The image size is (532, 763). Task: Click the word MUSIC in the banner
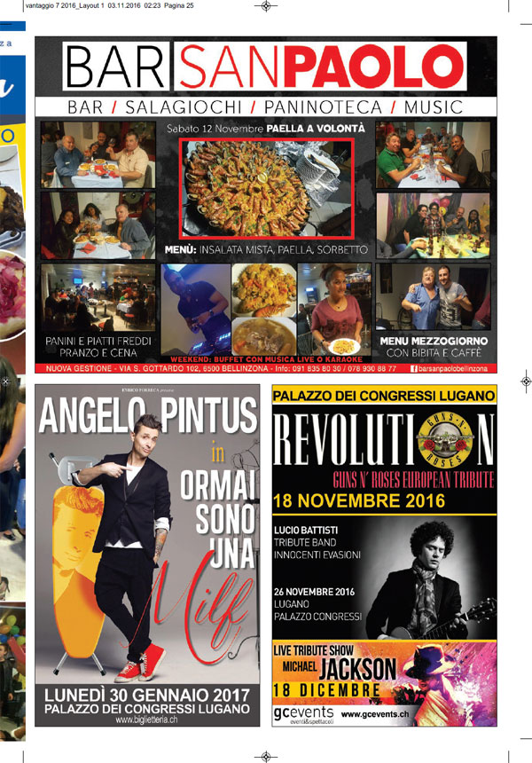tap(434, 107)
